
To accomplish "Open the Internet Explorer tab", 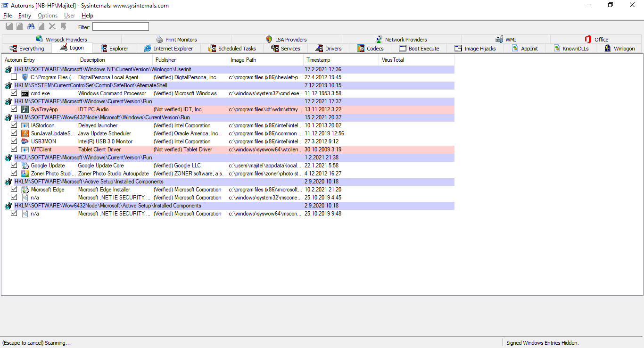I will coord(168,49).
